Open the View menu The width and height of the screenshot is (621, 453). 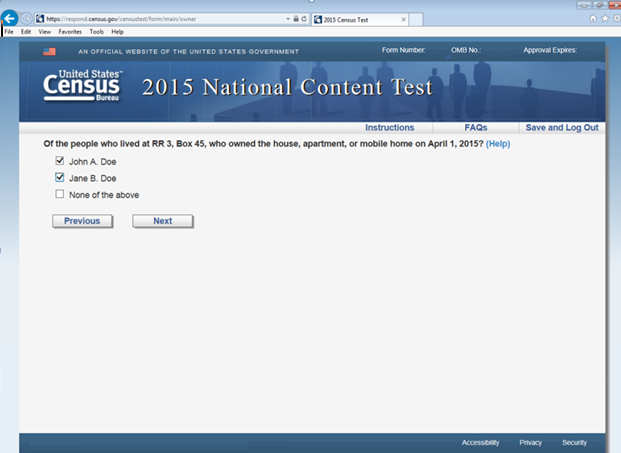point(44,32)
